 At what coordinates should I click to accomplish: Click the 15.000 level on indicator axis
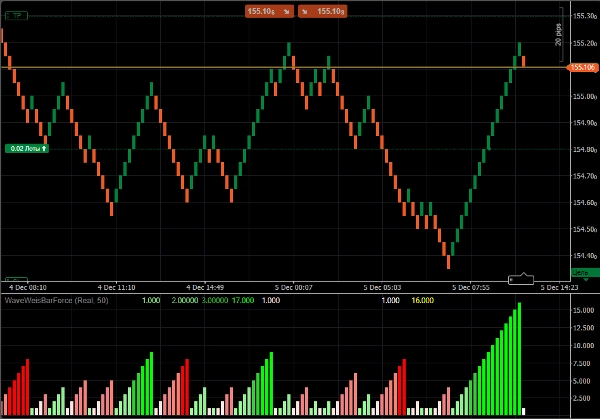583,311
